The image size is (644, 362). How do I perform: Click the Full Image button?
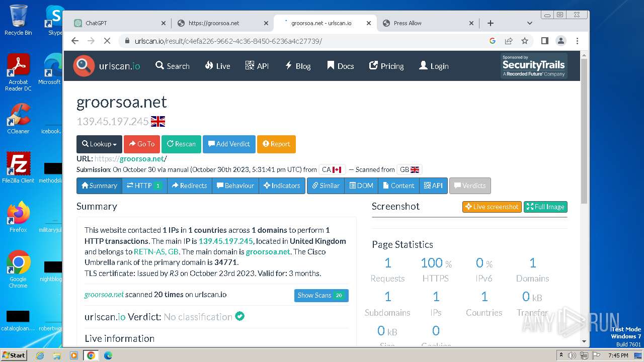(x=545, y=207)
